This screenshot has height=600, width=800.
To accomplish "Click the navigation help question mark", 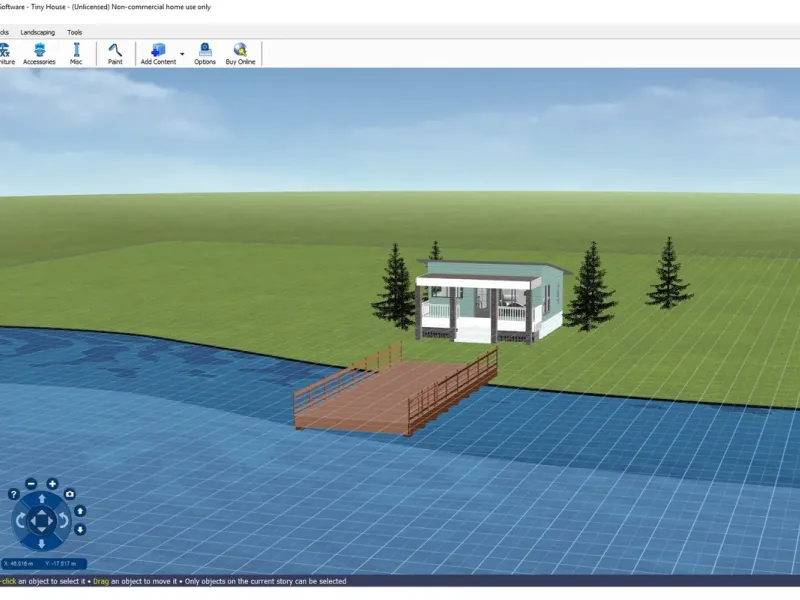I will (14, 494).
